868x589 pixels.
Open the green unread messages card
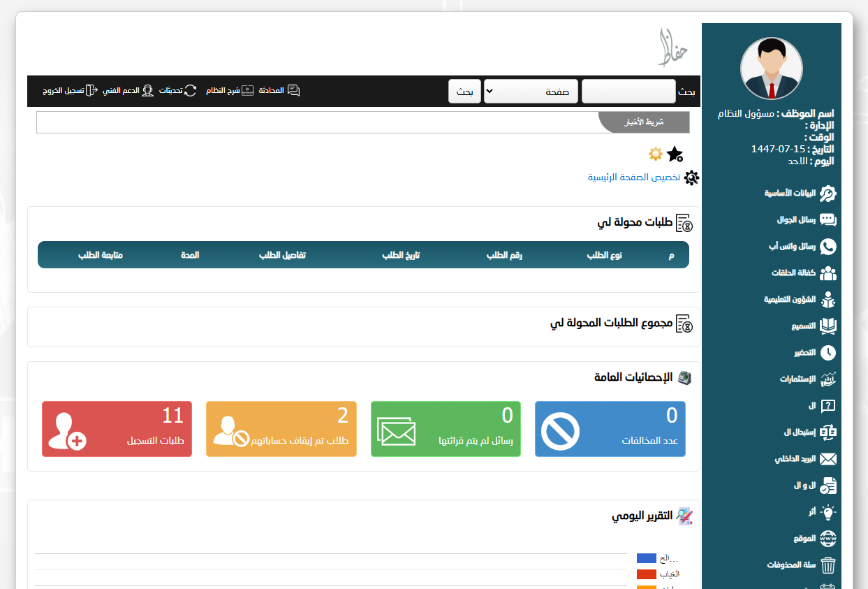pyautogui.click(x=446, y=429)
